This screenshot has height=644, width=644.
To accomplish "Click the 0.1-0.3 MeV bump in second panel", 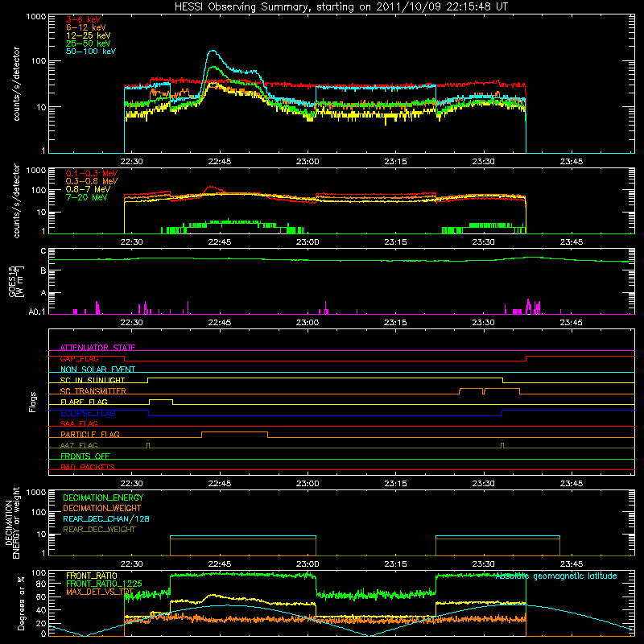I will click(212, 188).
